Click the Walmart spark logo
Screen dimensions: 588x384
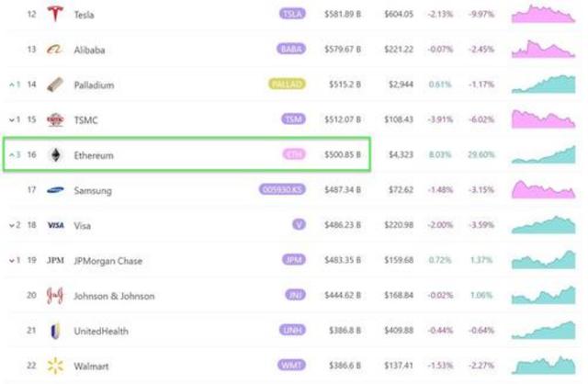(x=55, y=367)
